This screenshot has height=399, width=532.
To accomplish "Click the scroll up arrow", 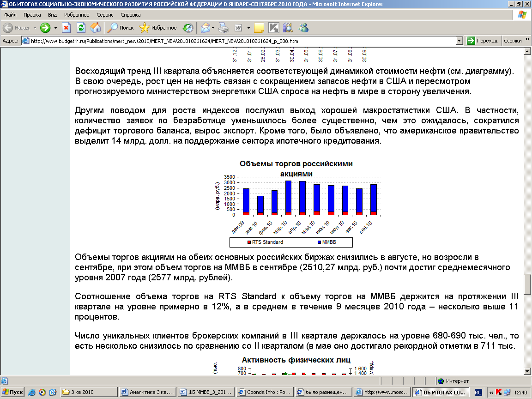I will coord(527,51).
